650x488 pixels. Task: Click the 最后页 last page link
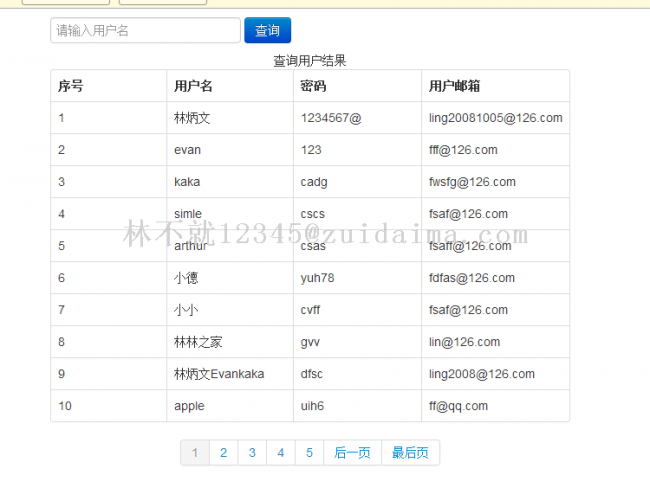(x=410, y=453)
